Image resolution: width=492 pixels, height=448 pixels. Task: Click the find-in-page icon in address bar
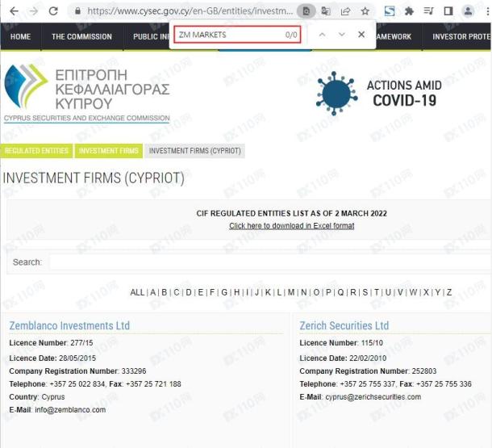[x=306, y=11]
